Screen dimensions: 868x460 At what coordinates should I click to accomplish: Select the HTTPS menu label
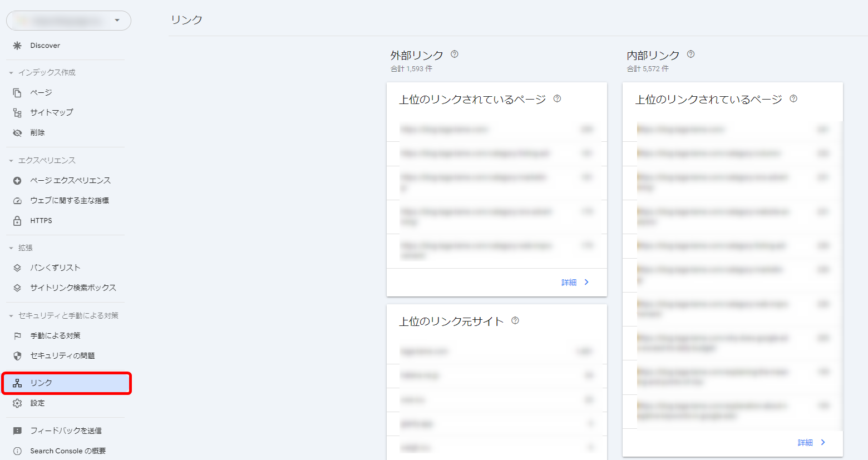point(41,221)
